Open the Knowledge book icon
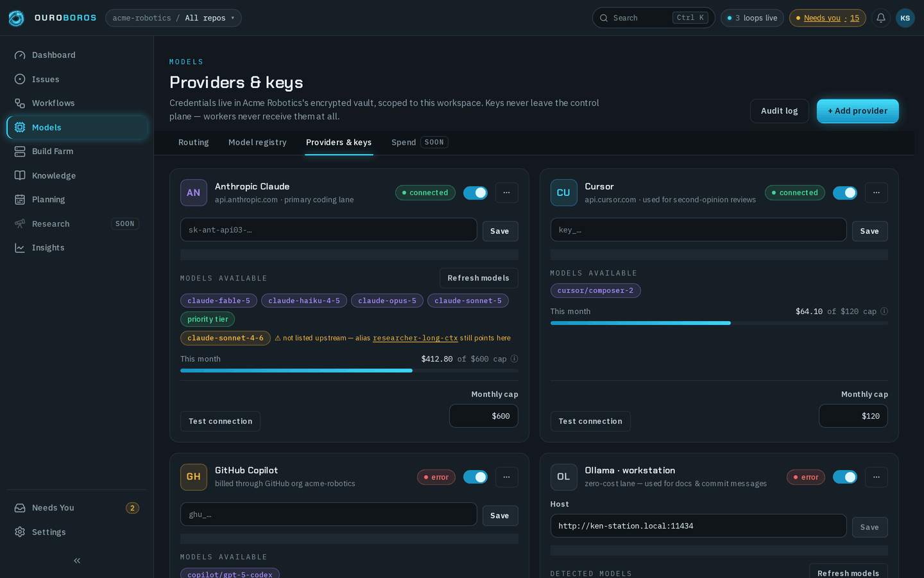This screenshot has height=578, width=924. (x=20, y=176)
